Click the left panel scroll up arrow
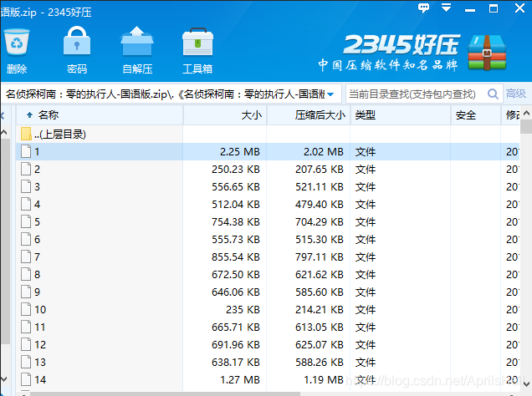This screenshot has width=532, height=396. (x=3, y=133)
